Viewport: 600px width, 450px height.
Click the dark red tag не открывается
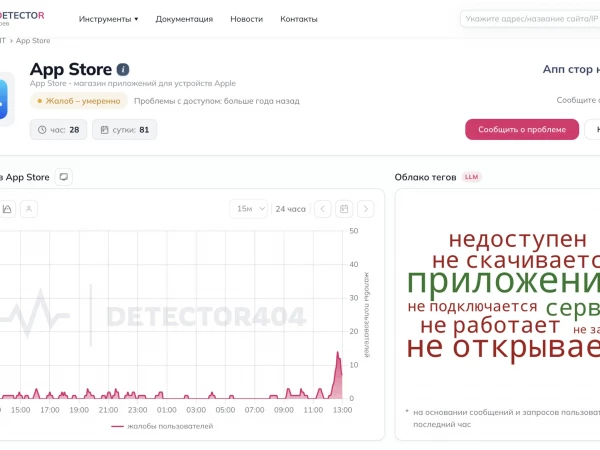click(x=503, y=347)
